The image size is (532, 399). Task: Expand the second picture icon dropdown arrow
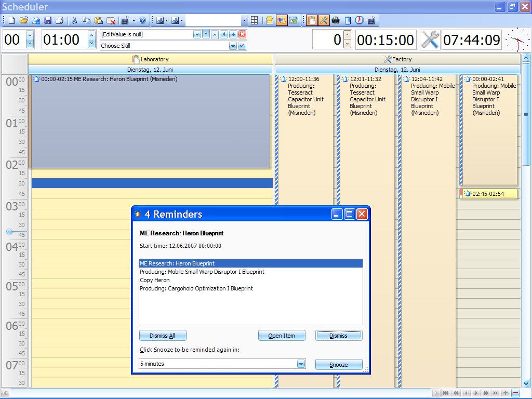click(181, 21)
